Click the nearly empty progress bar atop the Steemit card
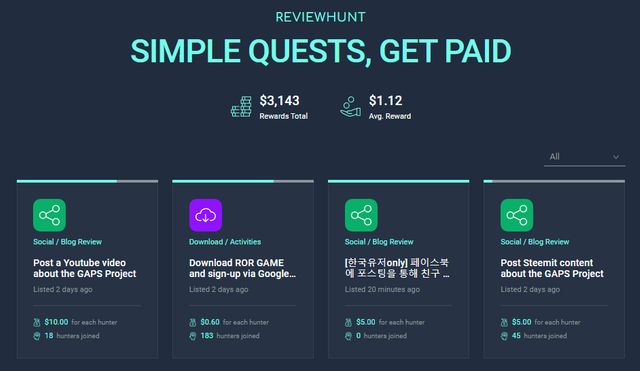Viewport: 640px width, 371px height. pos(554,181)
